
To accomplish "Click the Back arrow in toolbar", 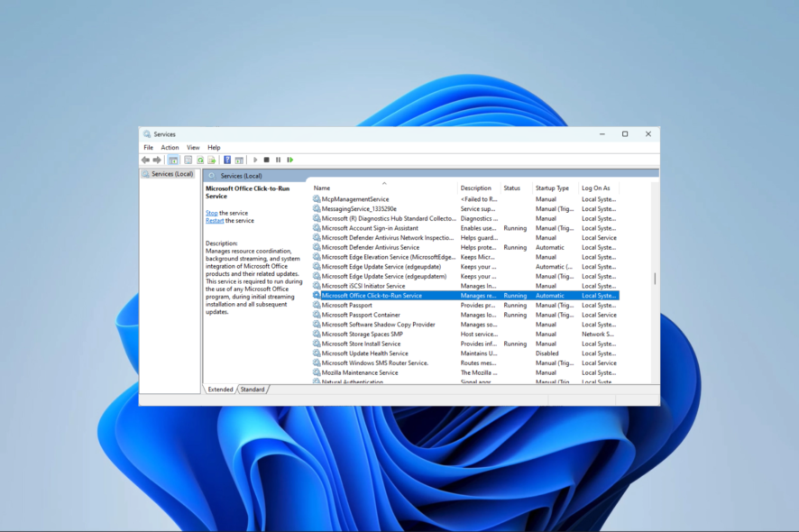I will coord(145,160).
